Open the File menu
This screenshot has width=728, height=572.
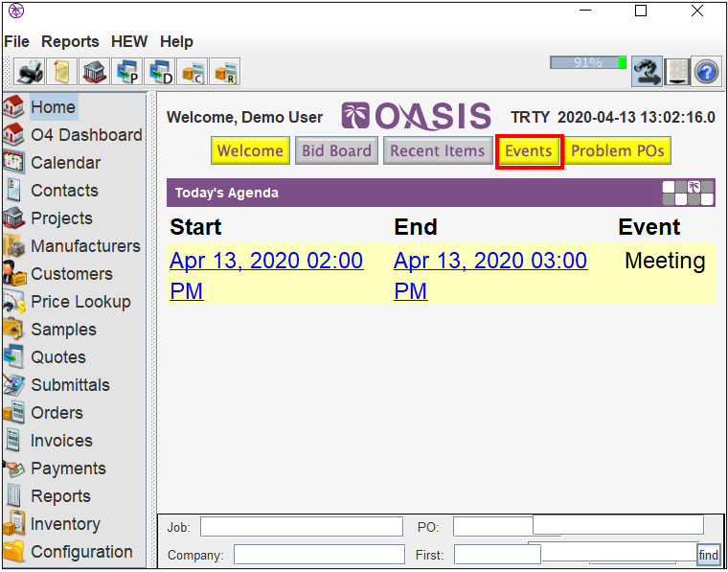tap(16, 42)
